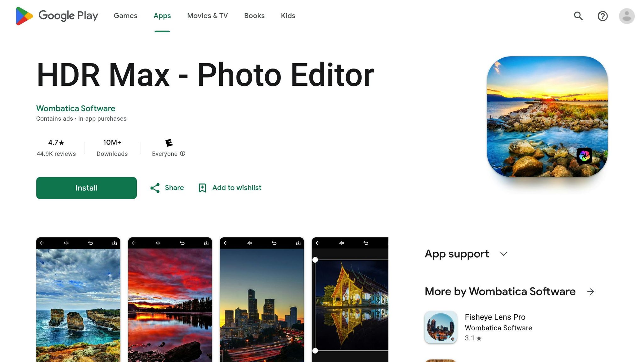Click the Contains ads · In-app purchases text
This screenshot has height=362, width=644.
pos(81,118)
